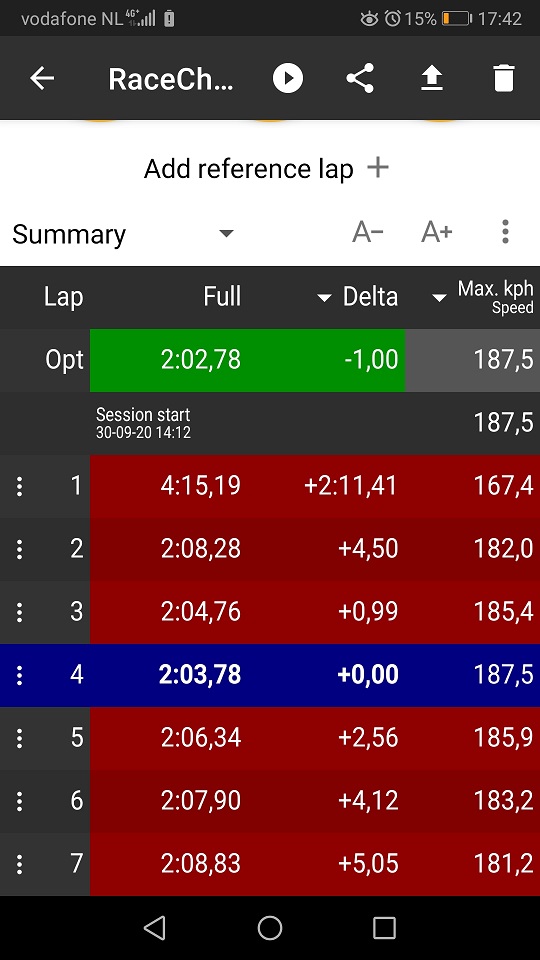The height and width of the screenshot is (960, 540).
Task: Open options menu for lap 4
Action: pyautogui.click(x=20, y=675)
